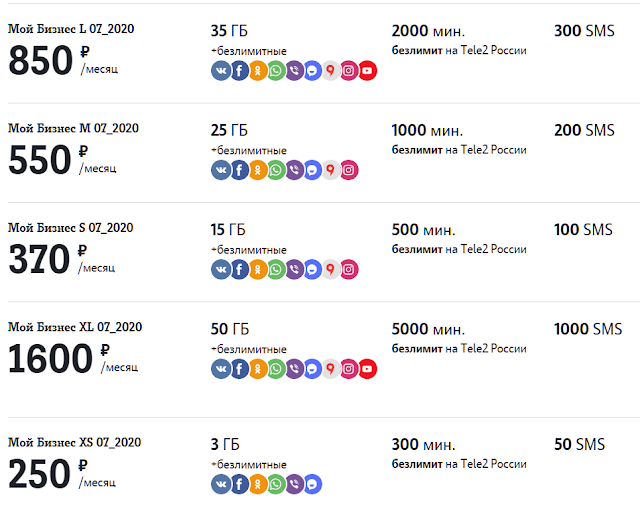The width and height of the screenshot is (640, 509).
Task: Click the Facebook icon in the Мой Бизнес S plan
Action: [239, 269]
